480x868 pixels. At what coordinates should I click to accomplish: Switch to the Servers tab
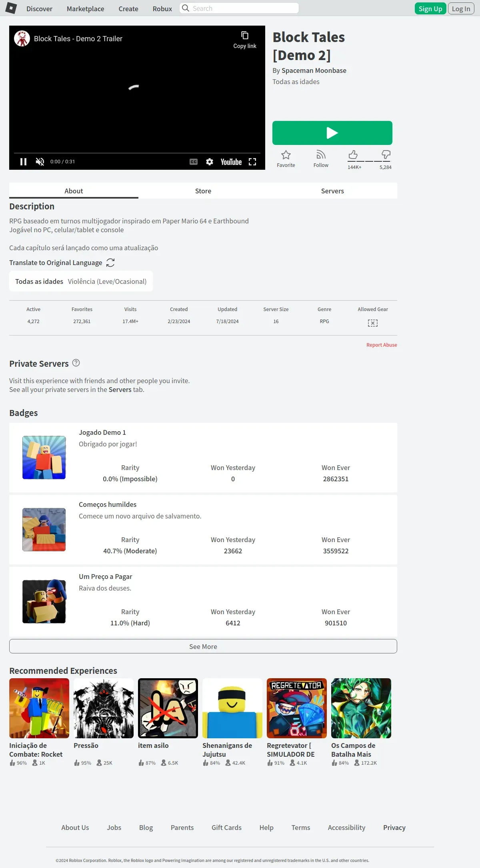[x=332, y=191]
